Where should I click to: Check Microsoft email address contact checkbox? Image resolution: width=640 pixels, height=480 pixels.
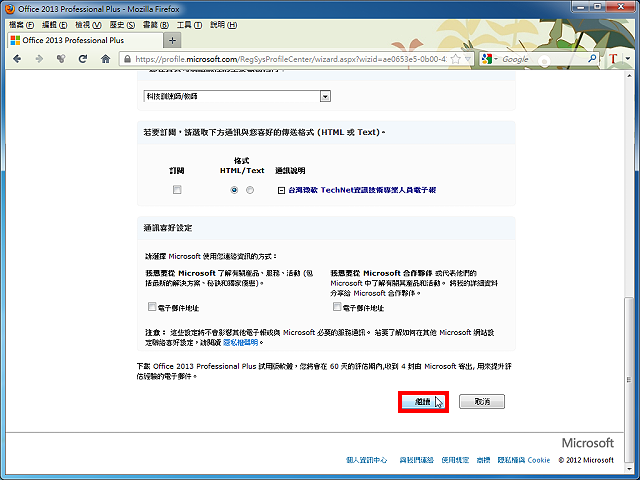[152, 307]
